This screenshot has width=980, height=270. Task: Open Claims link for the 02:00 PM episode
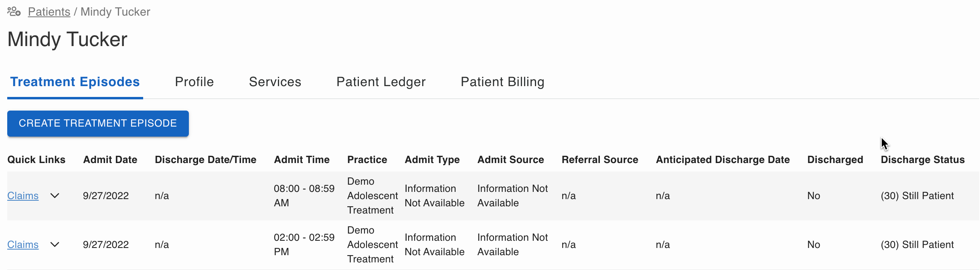[x=23, y=245]
